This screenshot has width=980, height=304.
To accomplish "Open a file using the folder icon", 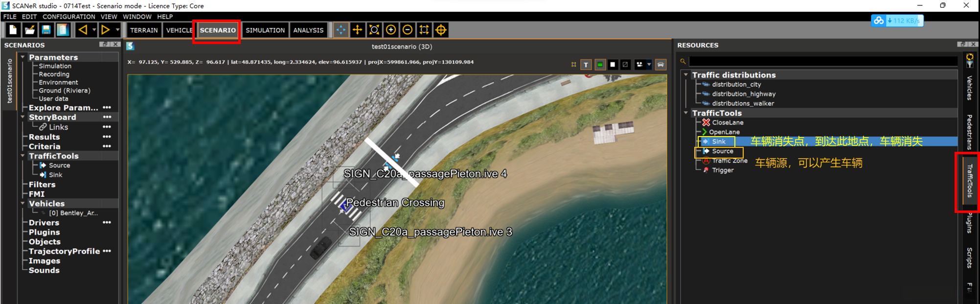I will tap(30, 30).
